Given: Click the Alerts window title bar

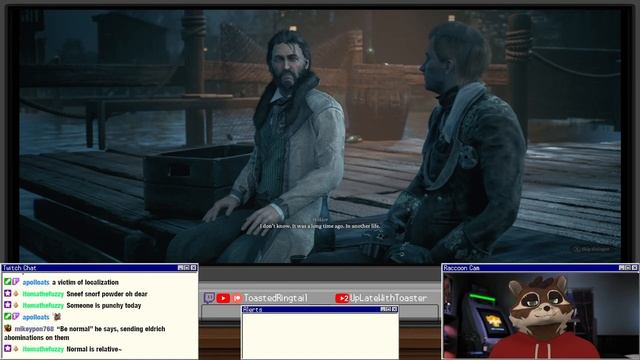Looking at the screenshot, I should [320, 309].
